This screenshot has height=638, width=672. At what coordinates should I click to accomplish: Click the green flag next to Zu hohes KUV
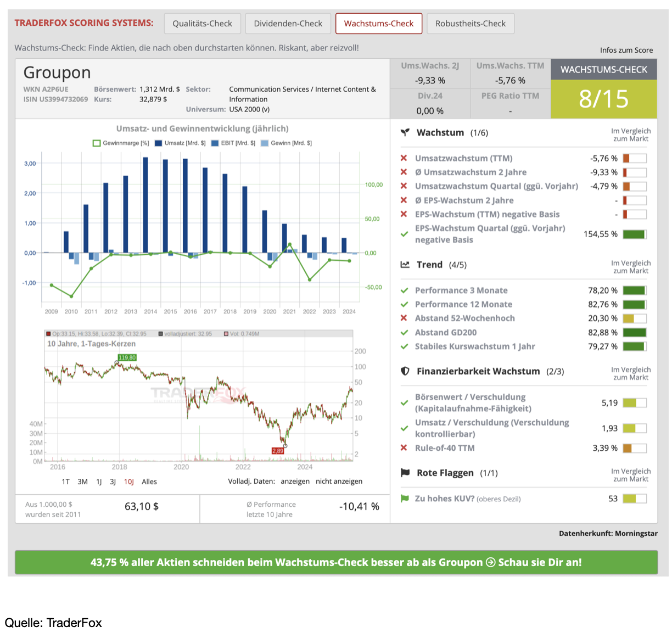pyautogui.click(x=405, y=499)
